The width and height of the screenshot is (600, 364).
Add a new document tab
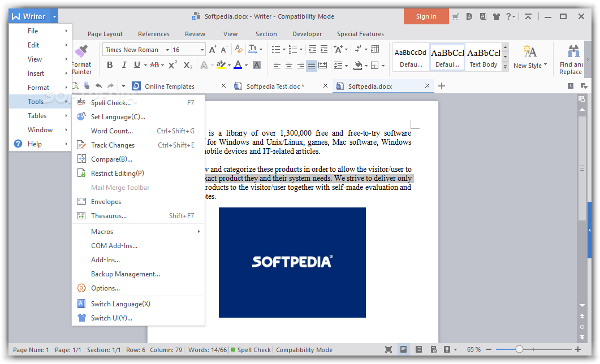pyautogui.click(x=442, y=86)
